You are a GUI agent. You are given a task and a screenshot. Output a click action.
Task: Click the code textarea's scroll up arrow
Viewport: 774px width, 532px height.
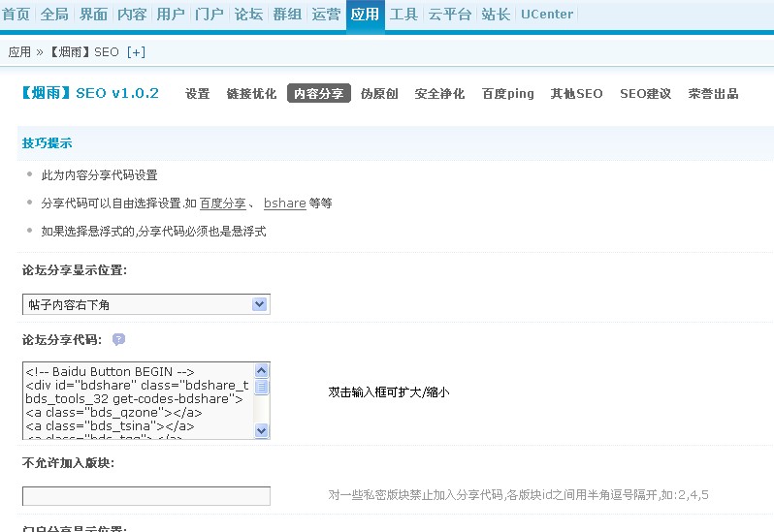[261, 370]
